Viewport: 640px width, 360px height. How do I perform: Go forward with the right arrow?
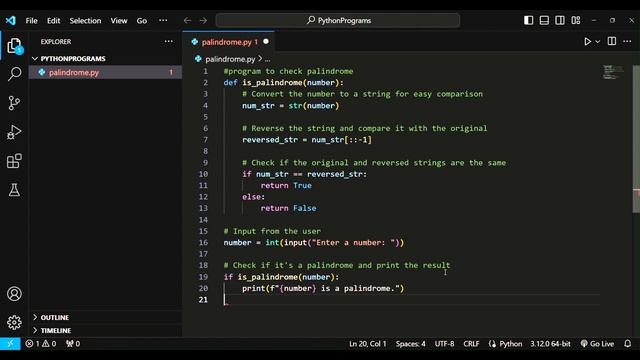[203, 20]
